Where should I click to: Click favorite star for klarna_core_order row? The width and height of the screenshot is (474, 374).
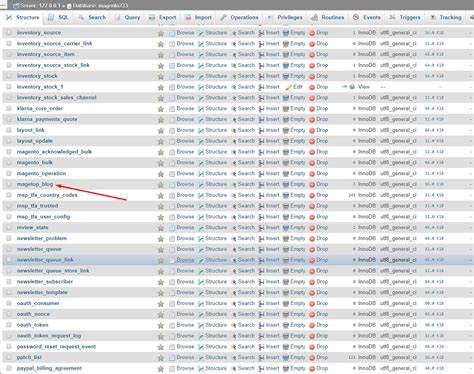(x=161, y=109)
